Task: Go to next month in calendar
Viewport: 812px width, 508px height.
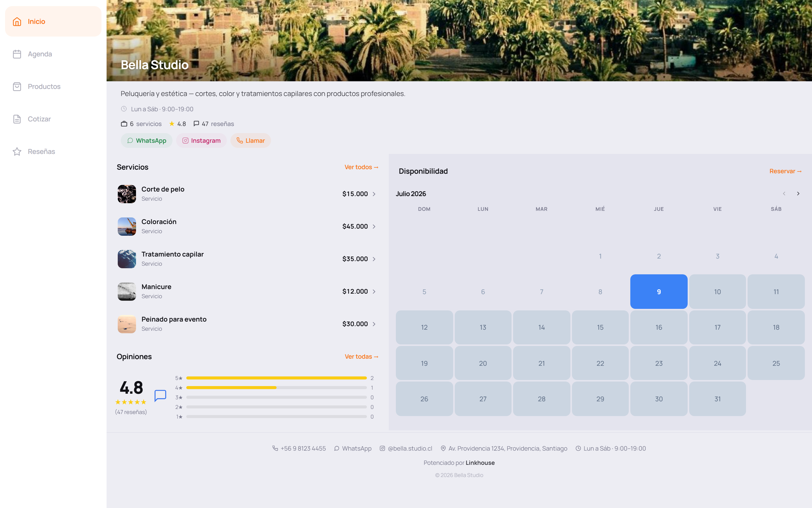Action: click(798, 194)
